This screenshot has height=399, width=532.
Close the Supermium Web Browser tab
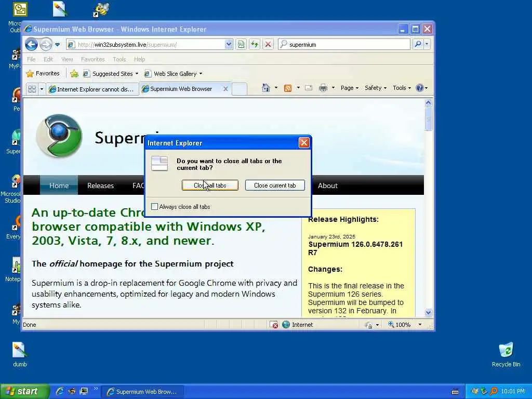click(x=225, y=88)
